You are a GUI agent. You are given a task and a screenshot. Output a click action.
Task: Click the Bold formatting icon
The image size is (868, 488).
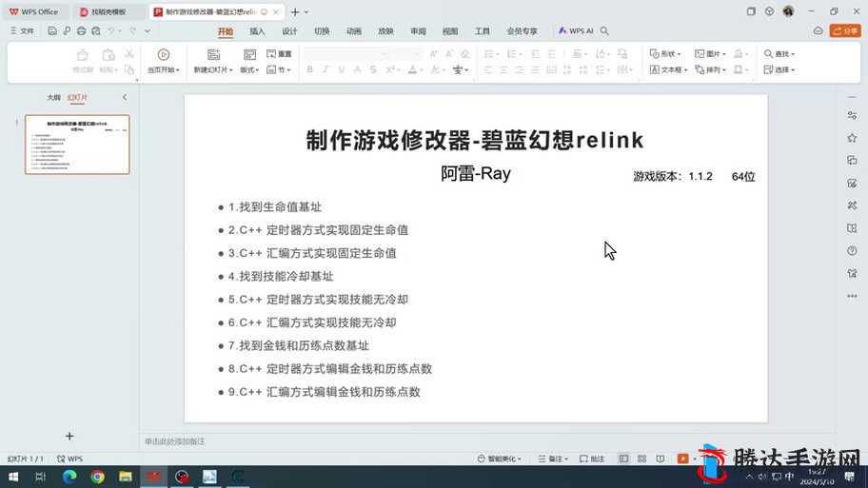(310, 69)
